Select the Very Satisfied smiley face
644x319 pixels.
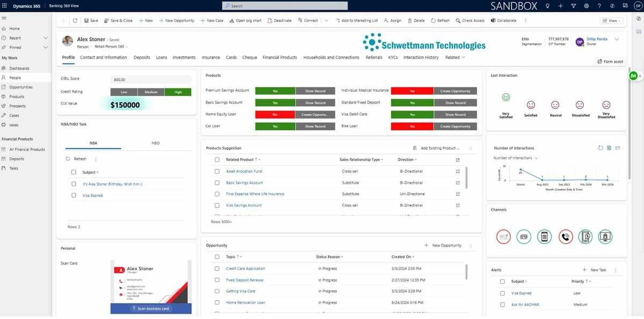(x=506, y=98)
